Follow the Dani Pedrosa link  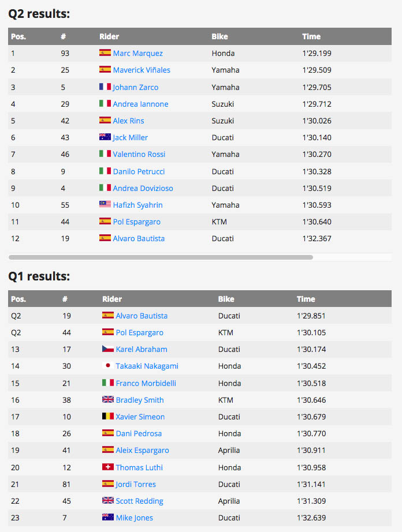pos(139,433)
